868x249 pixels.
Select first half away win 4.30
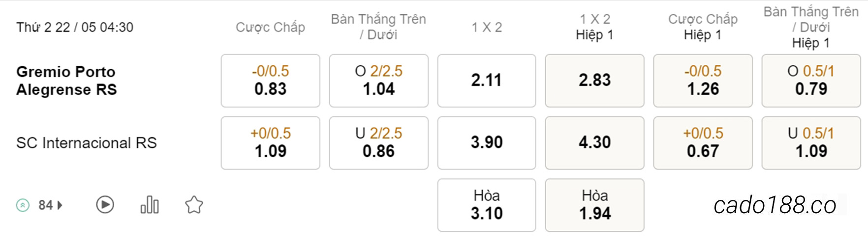595,143
